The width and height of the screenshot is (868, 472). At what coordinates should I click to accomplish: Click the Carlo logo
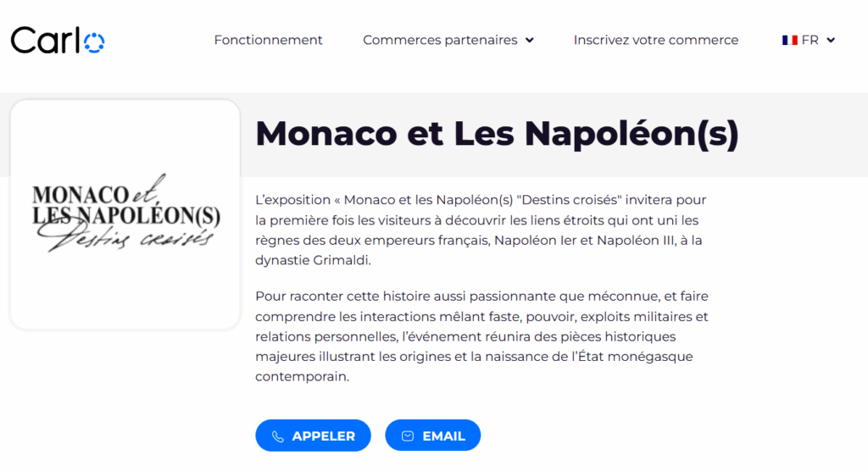[58, 40]
